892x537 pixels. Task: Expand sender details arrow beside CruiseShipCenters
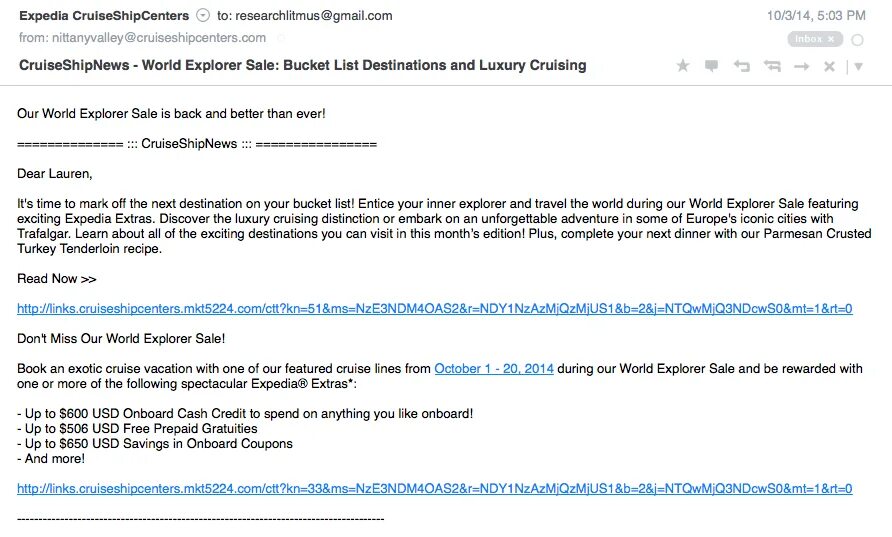point(203,15)
